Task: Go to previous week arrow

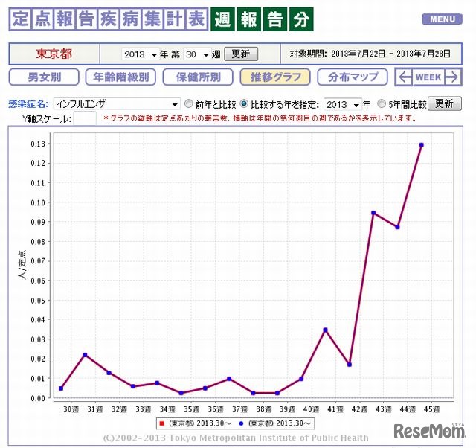Action: pos(404,77)
